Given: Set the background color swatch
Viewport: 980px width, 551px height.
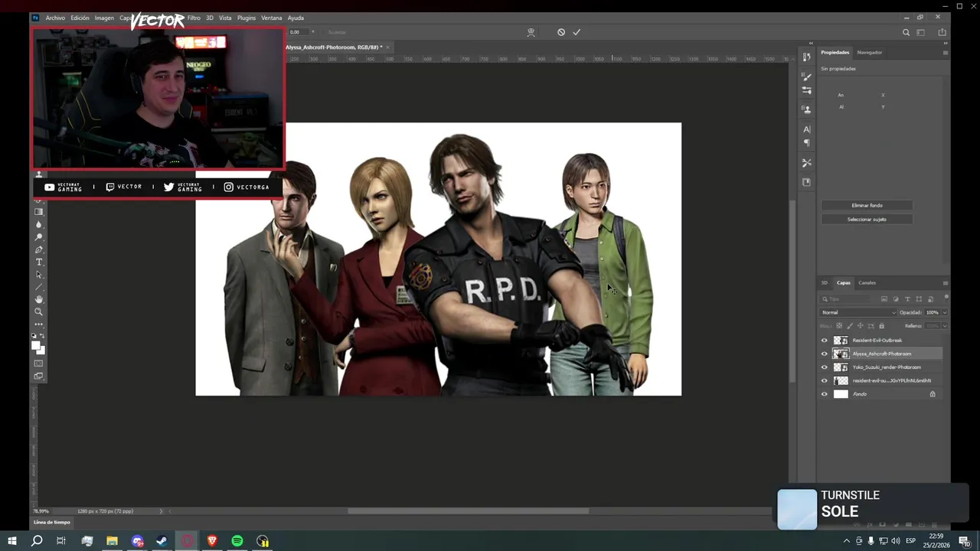Looking at the screenshot, I should [x=41, y=350].
